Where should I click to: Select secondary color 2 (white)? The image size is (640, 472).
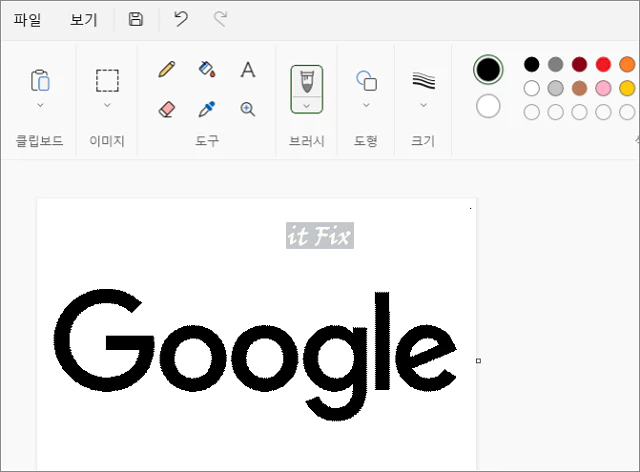(x=488, y=106)
